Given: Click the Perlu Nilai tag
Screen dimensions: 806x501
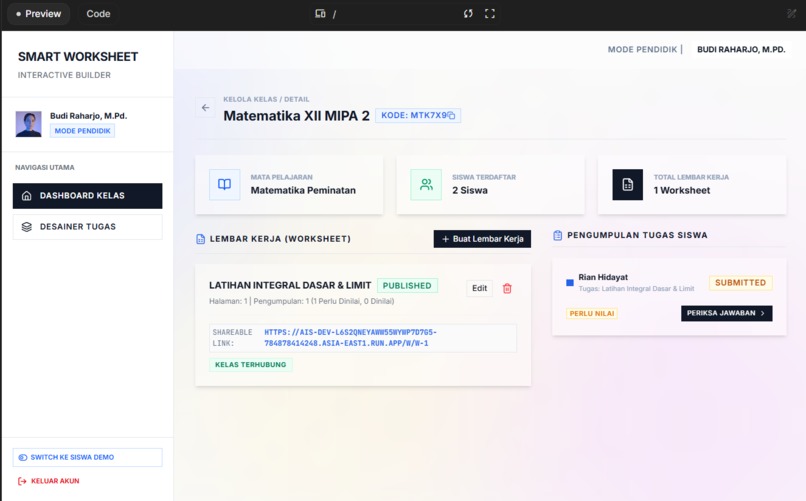Looking at the screenshot, I should (x=592, y=313).
